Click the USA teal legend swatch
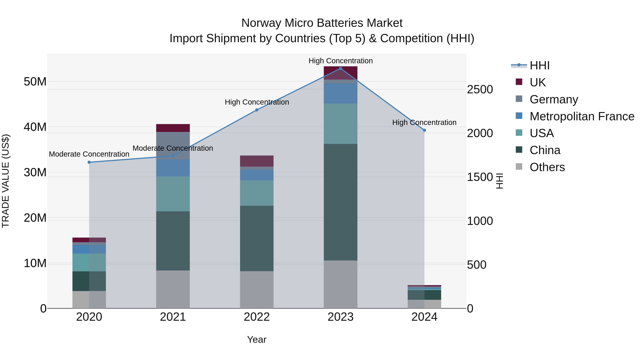 [x=519, y=133]
